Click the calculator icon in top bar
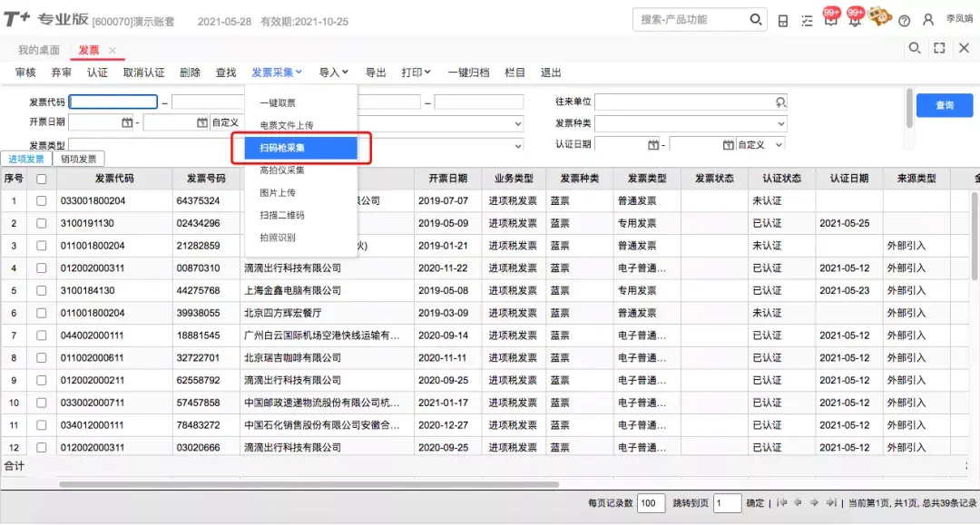The width and height of the screenshot is (980, 525). click(782, 21)
